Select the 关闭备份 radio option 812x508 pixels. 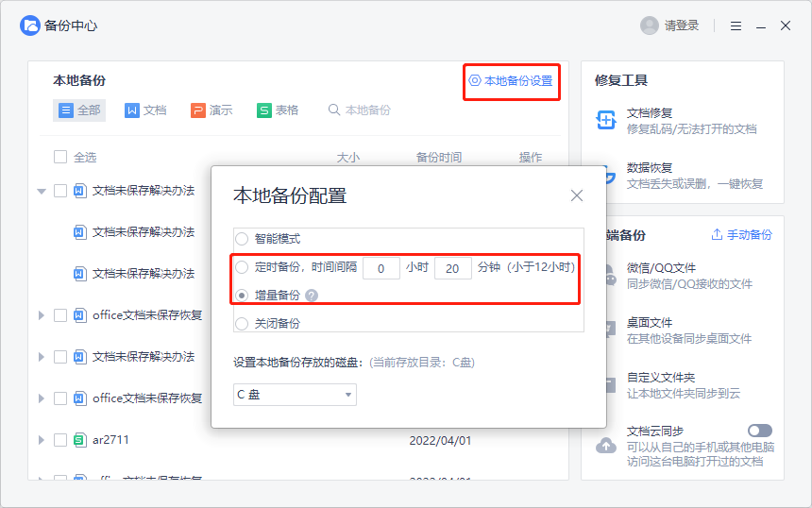point(242,324)
